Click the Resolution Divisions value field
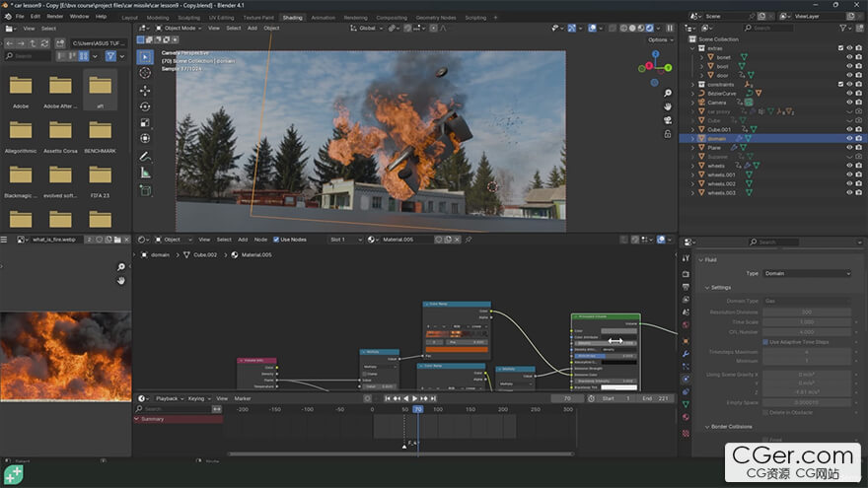This screenshot has width=868, height=488. click(x=807, y=313)
